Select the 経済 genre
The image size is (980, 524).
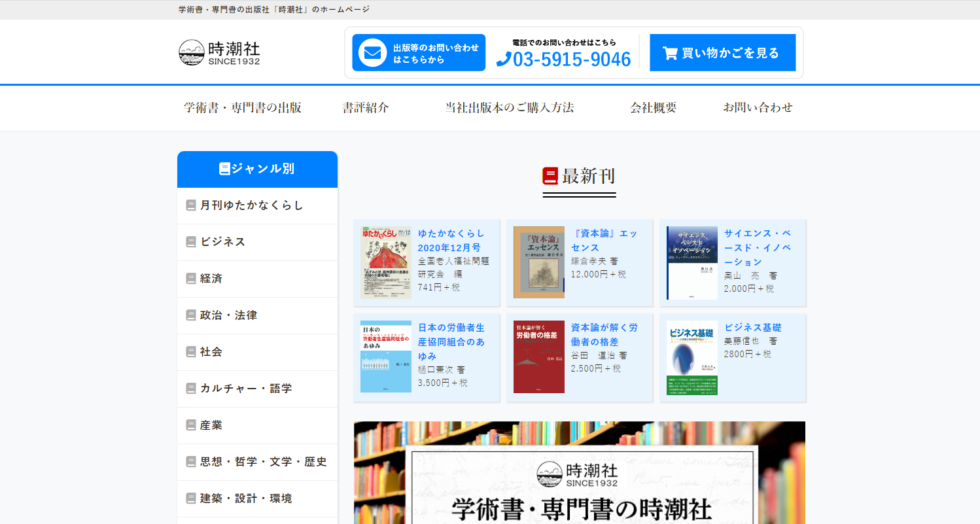pos(257,279)
